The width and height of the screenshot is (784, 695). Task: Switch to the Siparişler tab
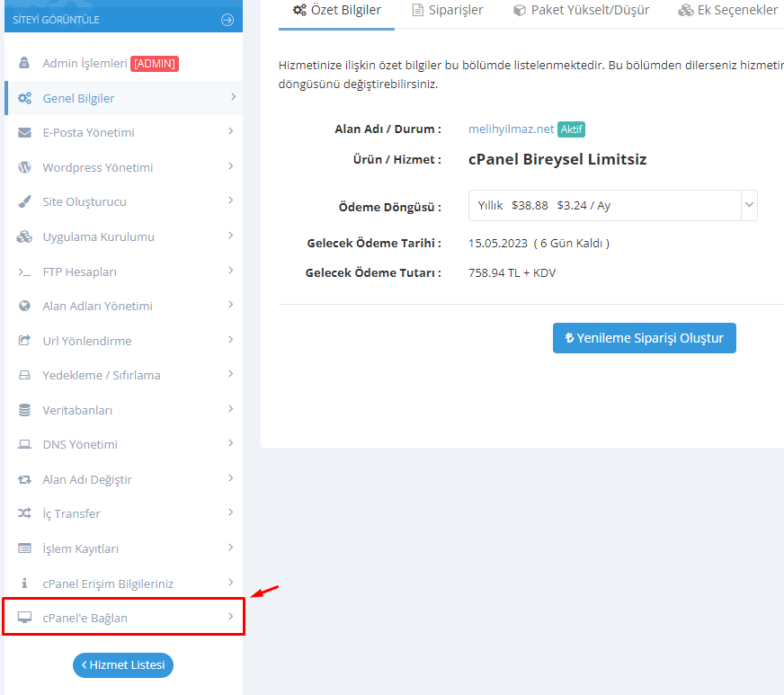448,10
